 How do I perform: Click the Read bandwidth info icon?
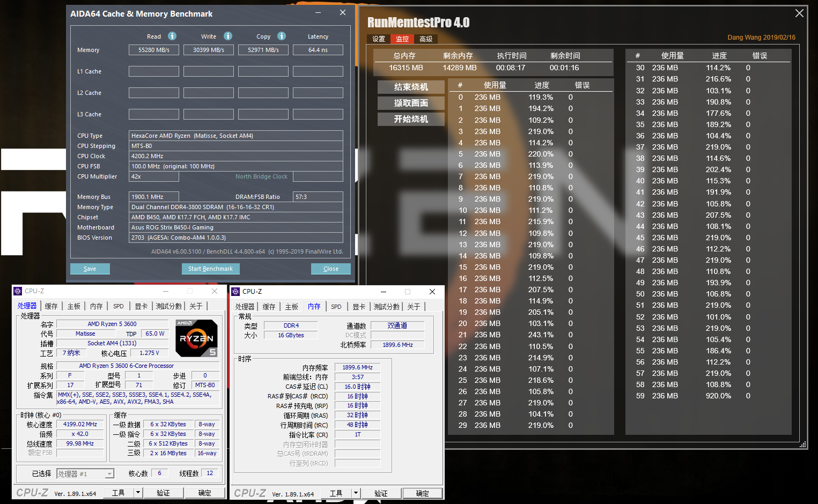(172, 36)
